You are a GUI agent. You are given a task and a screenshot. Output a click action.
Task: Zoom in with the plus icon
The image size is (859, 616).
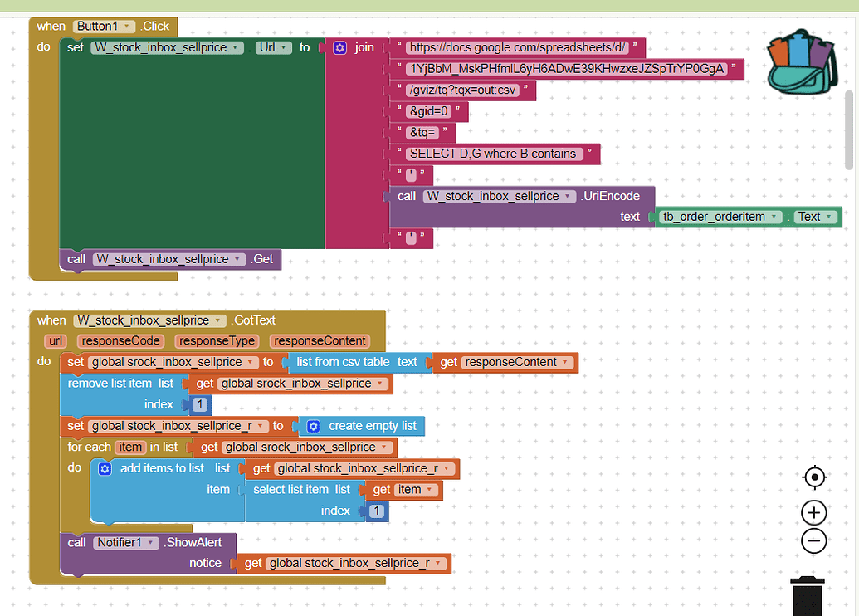[813, 512]
